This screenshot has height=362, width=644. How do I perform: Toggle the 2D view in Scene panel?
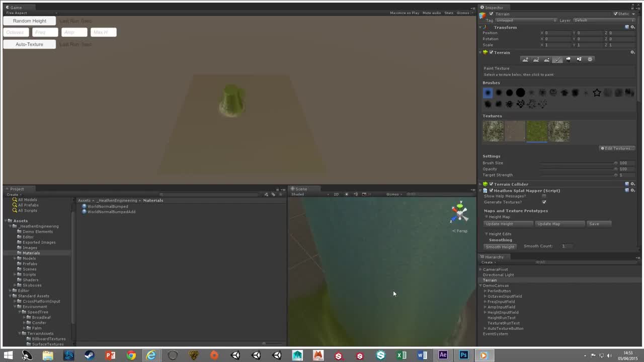pyautogui.click(x=336, y=194)
